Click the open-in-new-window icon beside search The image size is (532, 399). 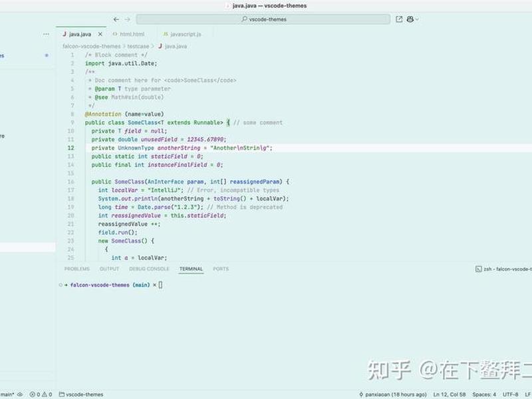pyautogui.click(x=399, y=19)
